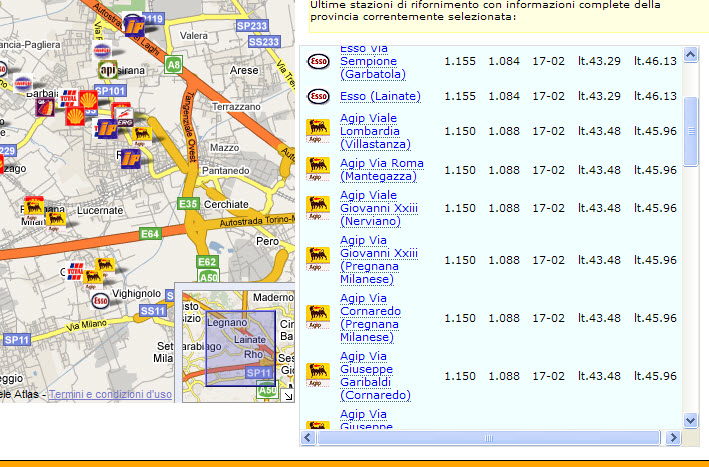
Task: Click the Q8 station marker on the map
Action: click(45, 107)
